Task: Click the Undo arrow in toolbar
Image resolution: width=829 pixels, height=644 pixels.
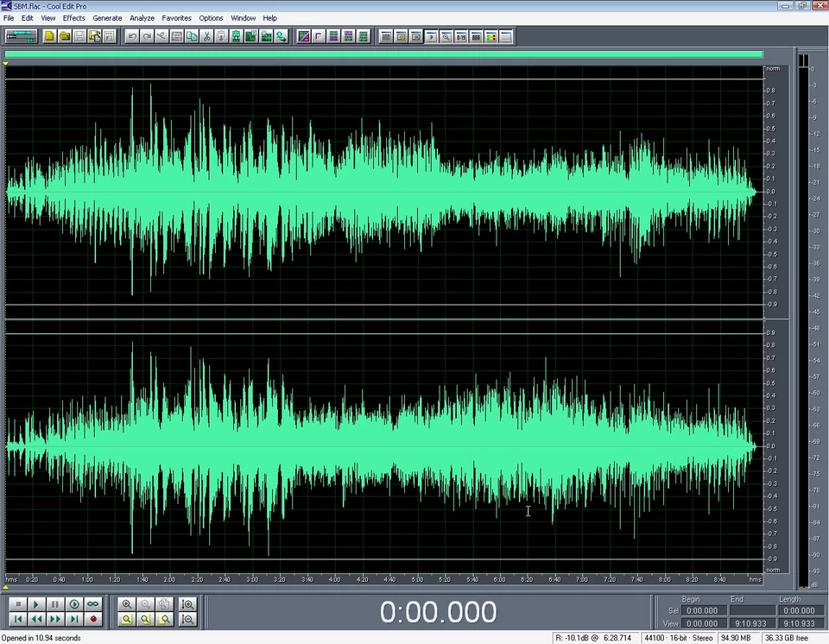Action: [131, 36]
